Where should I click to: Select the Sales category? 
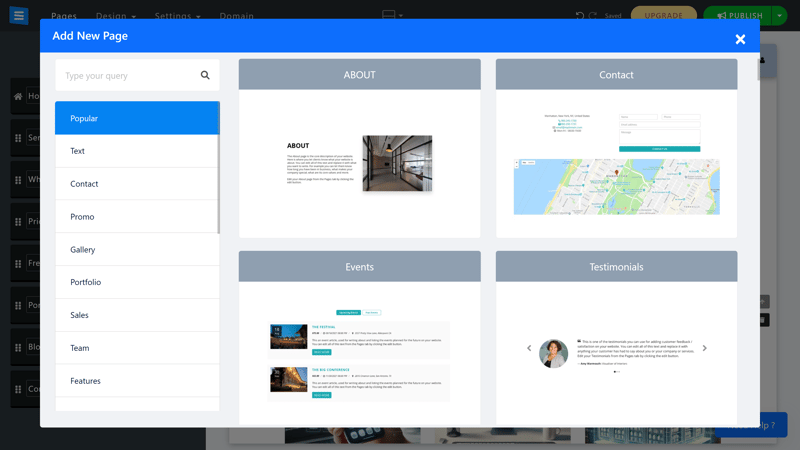coord(137,315)
